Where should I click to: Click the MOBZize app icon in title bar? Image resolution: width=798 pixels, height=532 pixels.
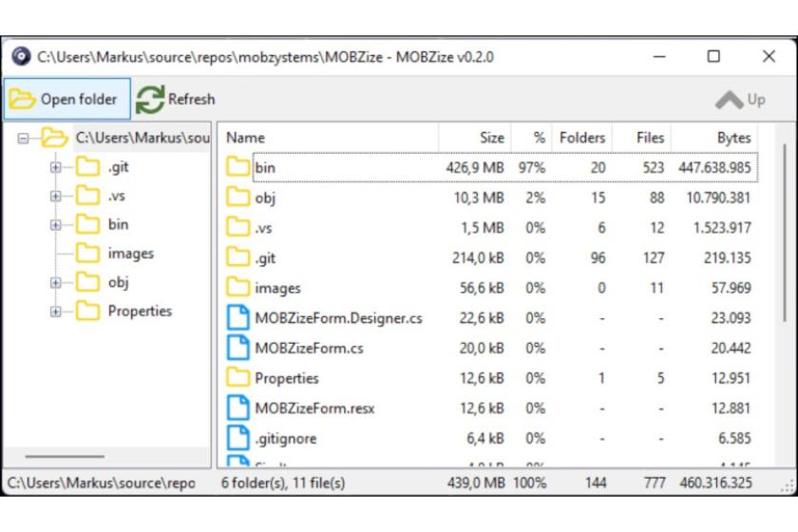[21, 56]
